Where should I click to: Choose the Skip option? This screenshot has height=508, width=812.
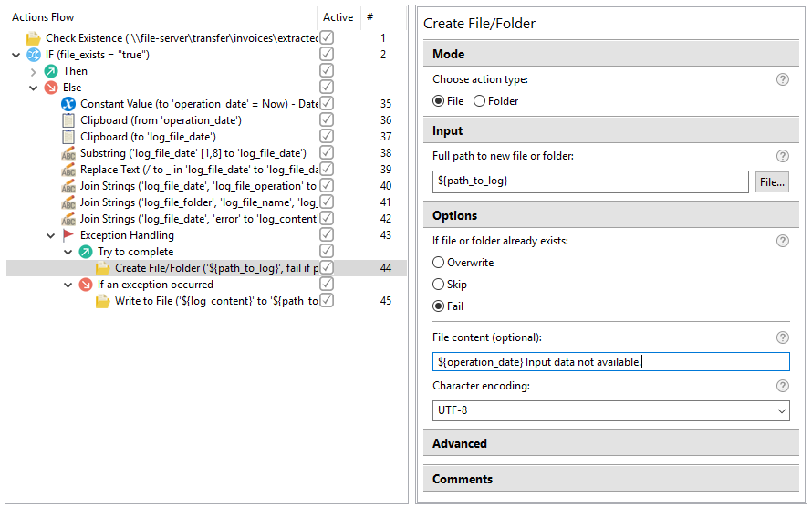pos(438,285)
